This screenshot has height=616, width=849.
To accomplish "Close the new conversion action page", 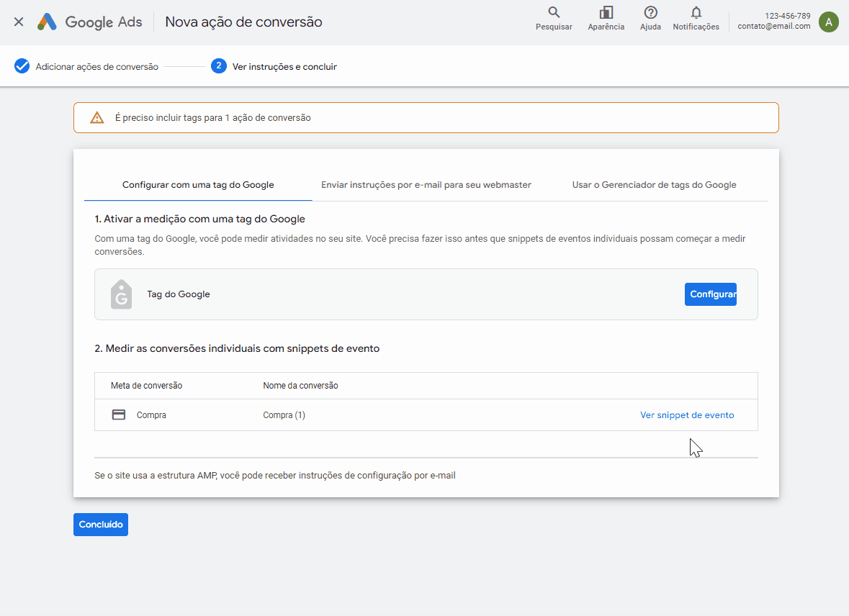I will pos(19,22).
